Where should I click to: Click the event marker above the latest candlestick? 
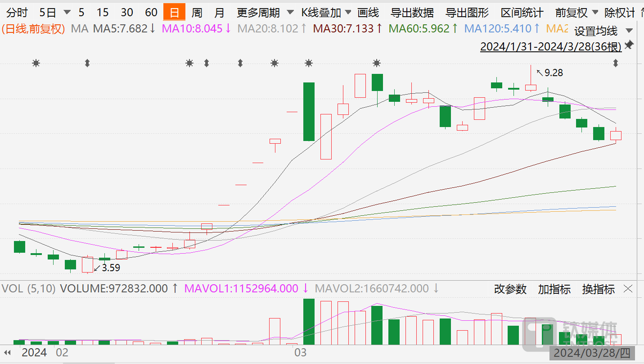point(616,64)
